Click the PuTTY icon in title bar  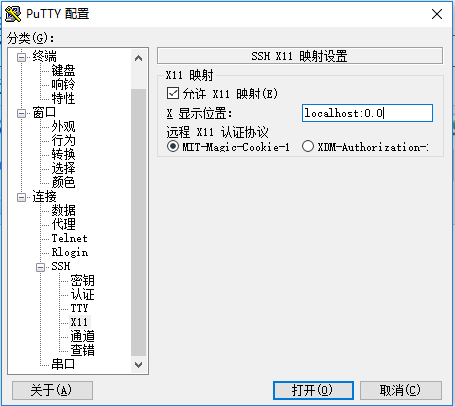pos(13,14)
